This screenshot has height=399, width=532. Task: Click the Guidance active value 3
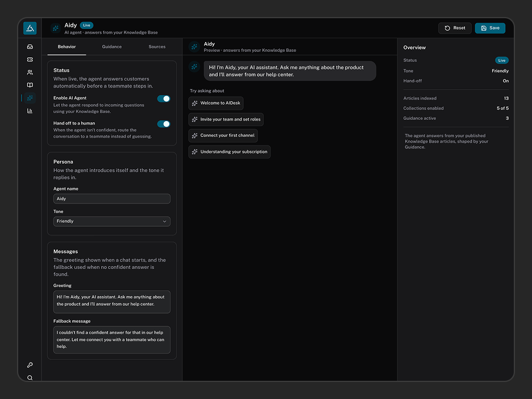[507, 118]
